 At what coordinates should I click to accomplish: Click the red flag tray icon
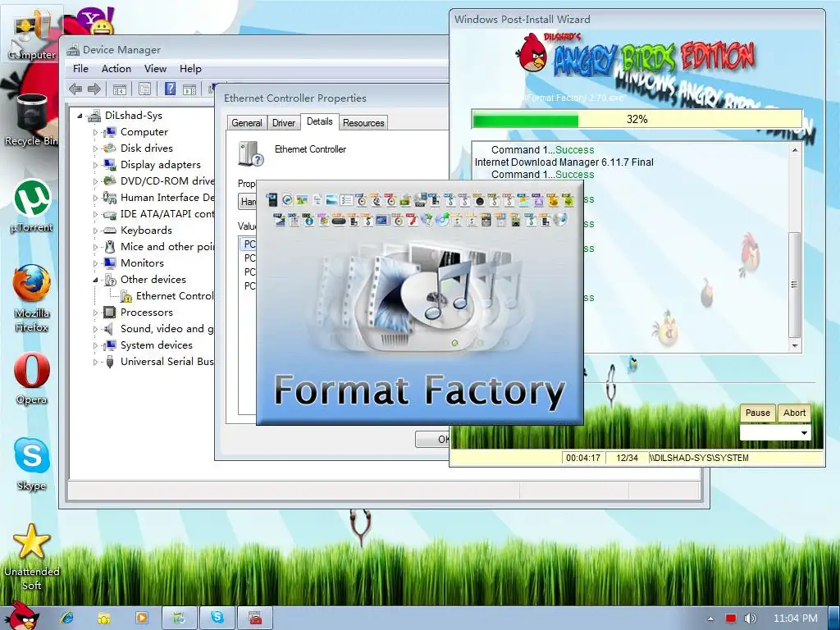pos(730,619)
